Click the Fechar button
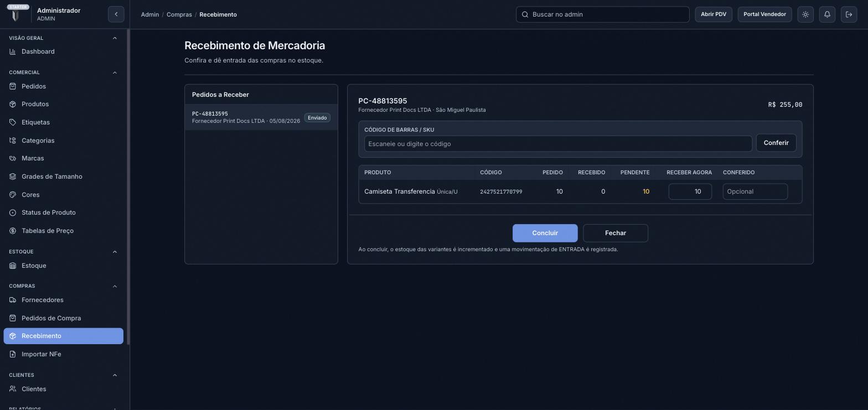Viewport: 868px width, 410px height. pyautogui.click(x=616, y=233)
